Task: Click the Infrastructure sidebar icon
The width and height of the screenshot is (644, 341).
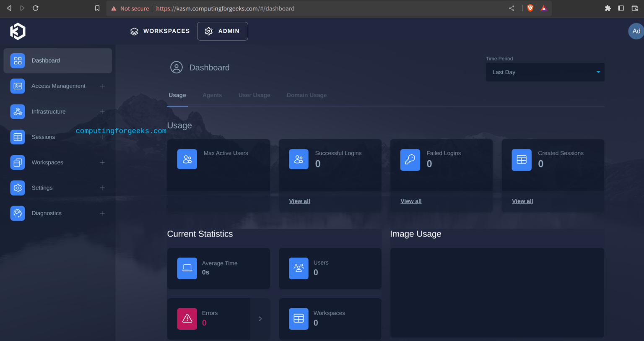Action: [17, 112]
